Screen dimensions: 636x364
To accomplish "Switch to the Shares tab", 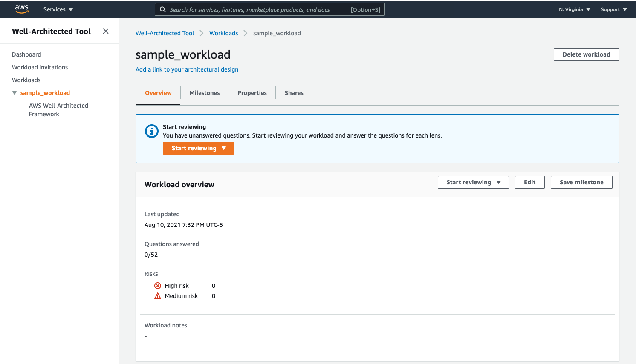I will pyautogui.click(x=294, y=93).
